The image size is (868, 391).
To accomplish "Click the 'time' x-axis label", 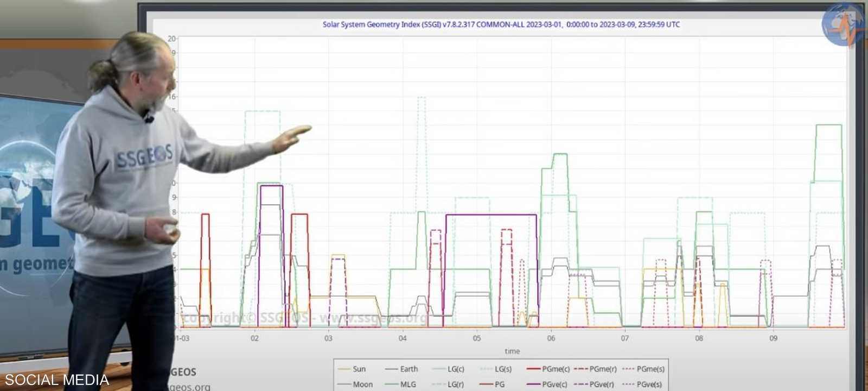I will point(512,351).
